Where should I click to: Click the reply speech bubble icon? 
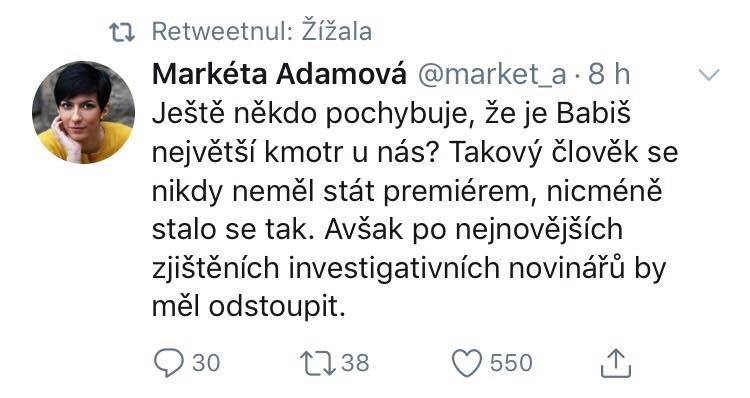pyautogui.click(x=168, y=363)
